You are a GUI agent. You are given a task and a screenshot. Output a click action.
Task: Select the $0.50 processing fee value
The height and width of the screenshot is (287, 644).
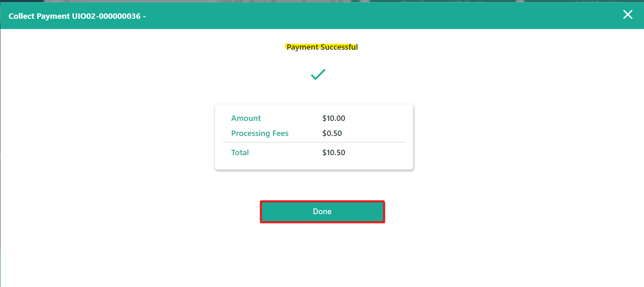pyautogui.click(x=332, y=133)
